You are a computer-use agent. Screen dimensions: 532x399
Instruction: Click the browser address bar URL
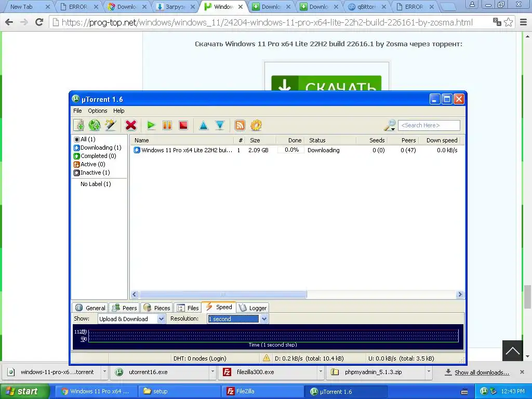267,22
